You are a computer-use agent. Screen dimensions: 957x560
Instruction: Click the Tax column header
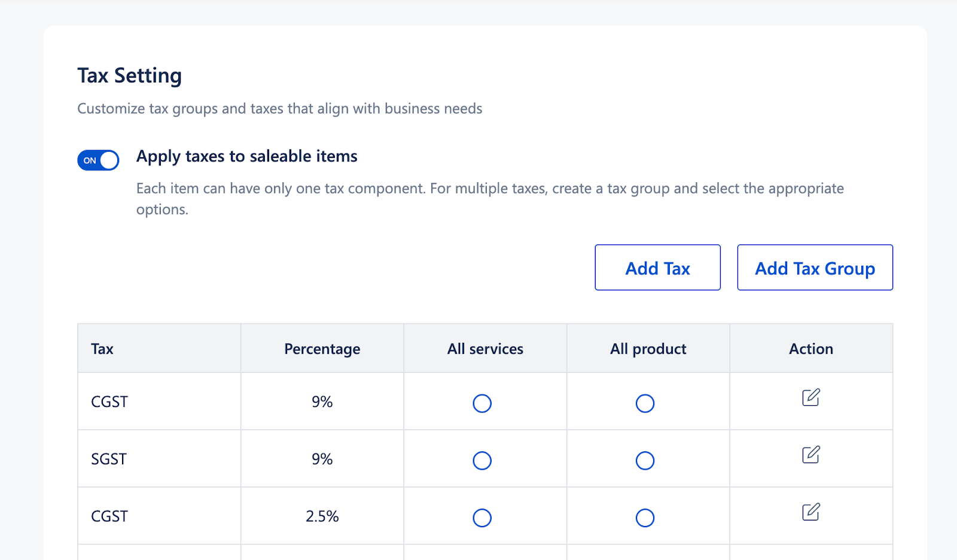(x=102, y=349)
